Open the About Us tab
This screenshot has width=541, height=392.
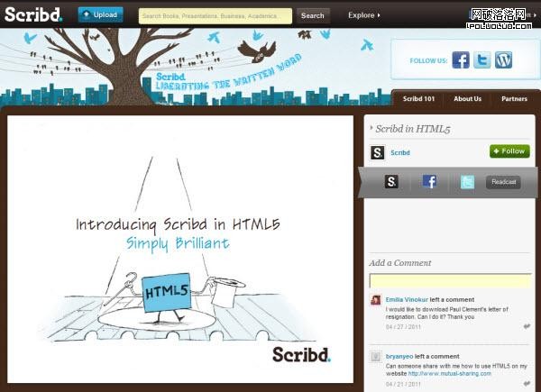click(467, 99)
